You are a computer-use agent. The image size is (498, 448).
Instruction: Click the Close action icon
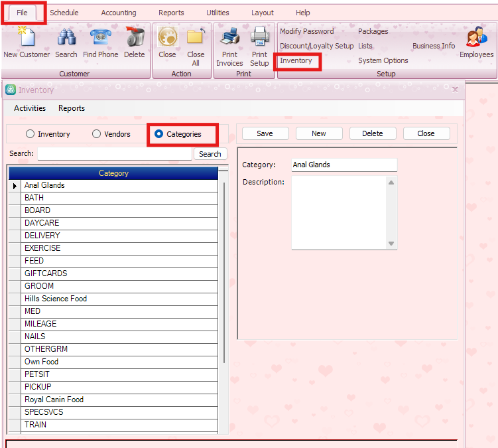[167, 37]
